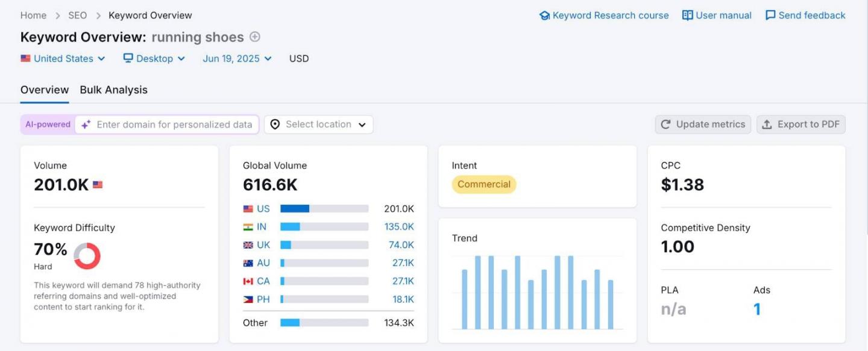Open the Select location dropdown
868x351 pixels.
point(319,125)
